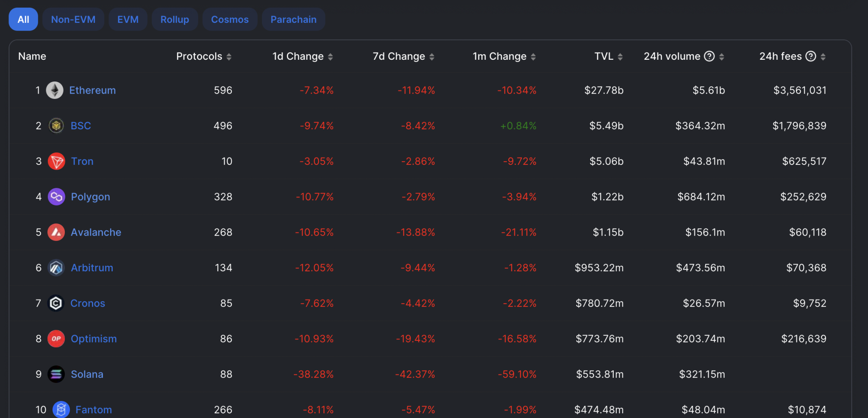
Task: Click Avalanche 24h fees $60,118
Action: pyautogui.click(x=808, y=232)
